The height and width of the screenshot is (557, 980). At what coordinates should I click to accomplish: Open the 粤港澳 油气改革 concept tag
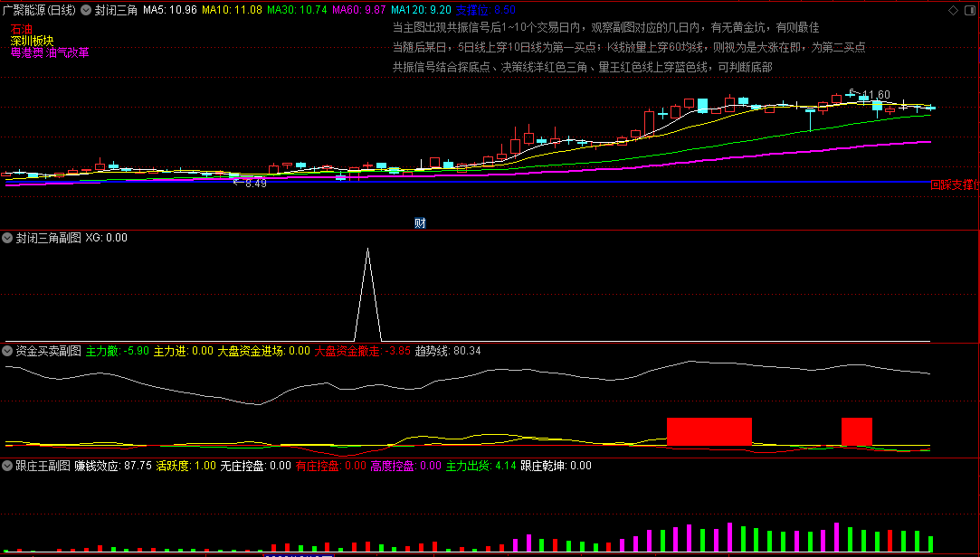pyautogui.click(x=50, y=52)
